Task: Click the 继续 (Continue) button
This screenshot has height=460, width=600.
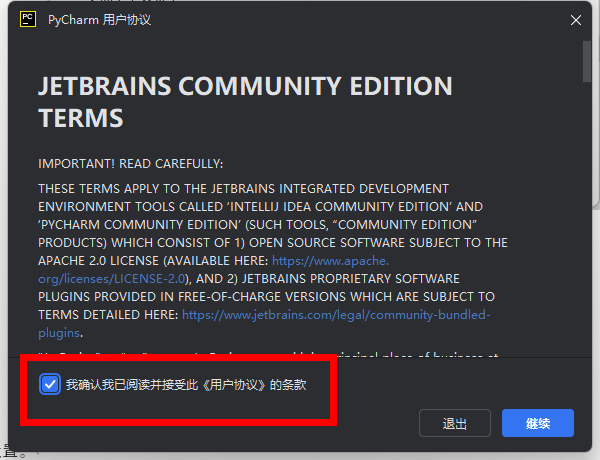Action: 538,423
